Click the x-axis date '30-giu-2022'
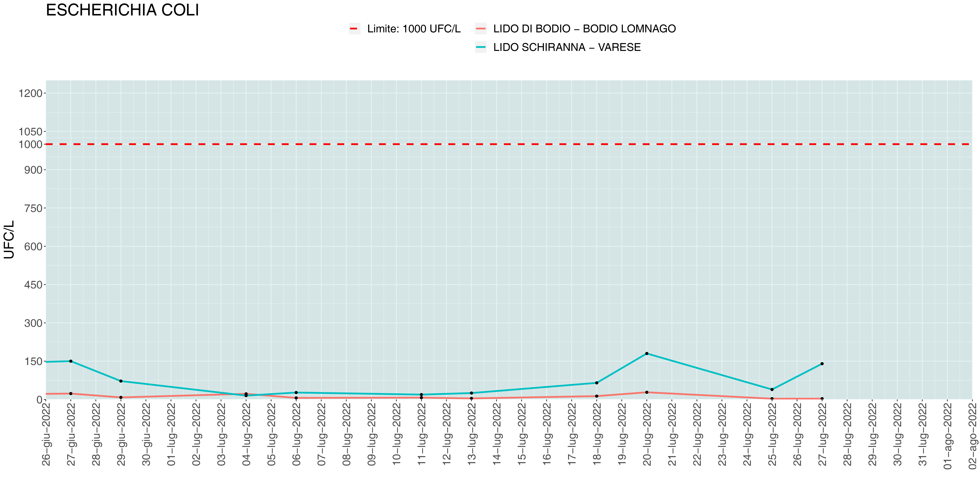This screenshot has height=488, width=980. point(146,434)
